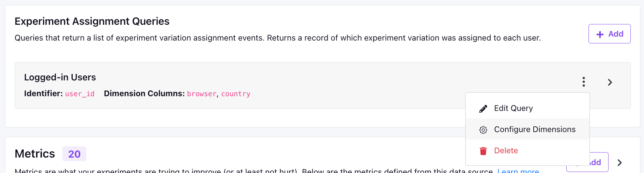Click the red trash icon in the menu
Image resolution: width=644 pixels, height=173 pixels.
(483, 151)
